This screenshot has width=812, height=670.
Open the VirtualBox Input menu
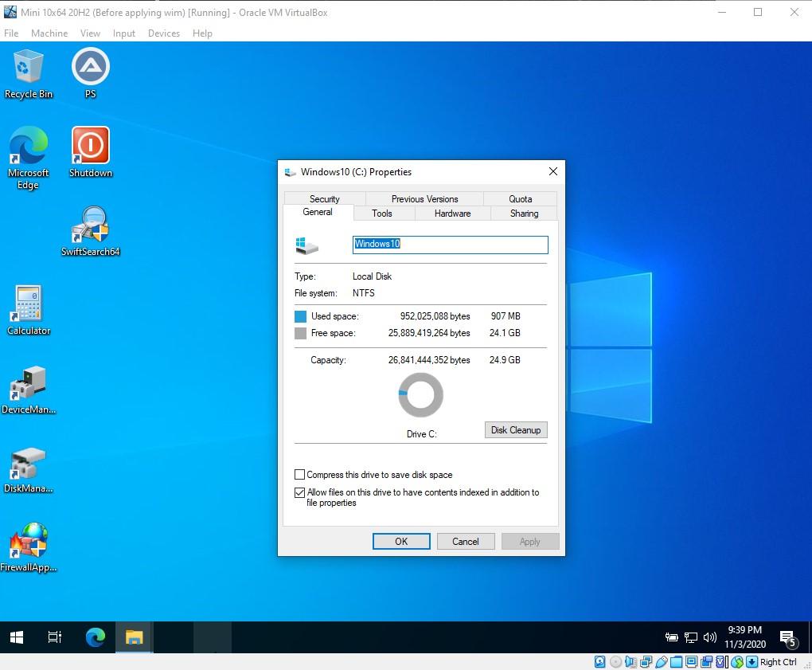[123, 33]
